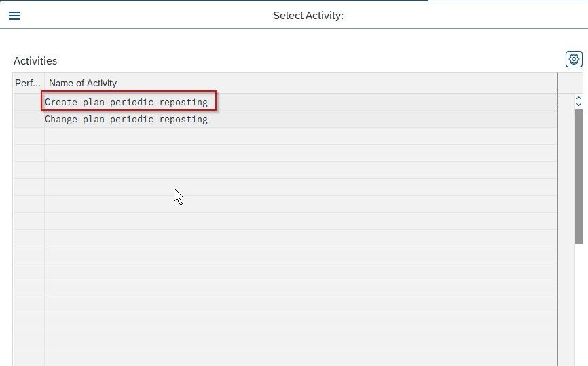Click the Name of Activity column header

click(83, 83)
